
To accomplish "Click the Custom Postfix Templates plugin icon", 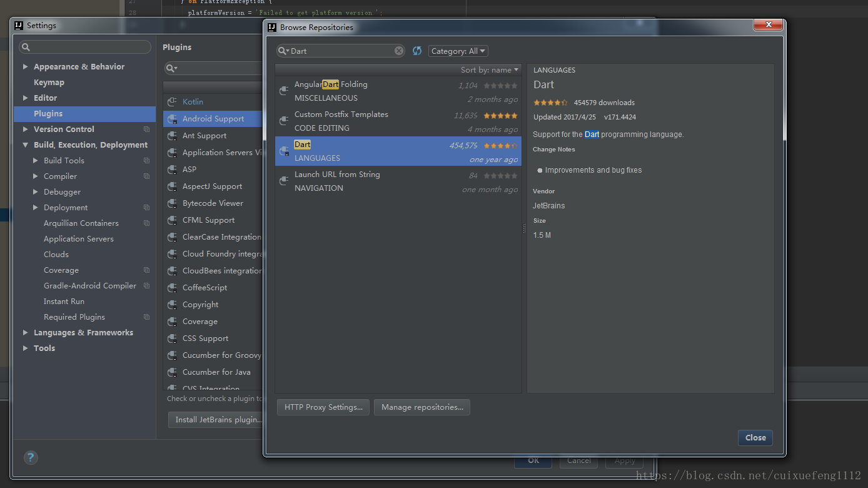I will click(x=284, y=121).
